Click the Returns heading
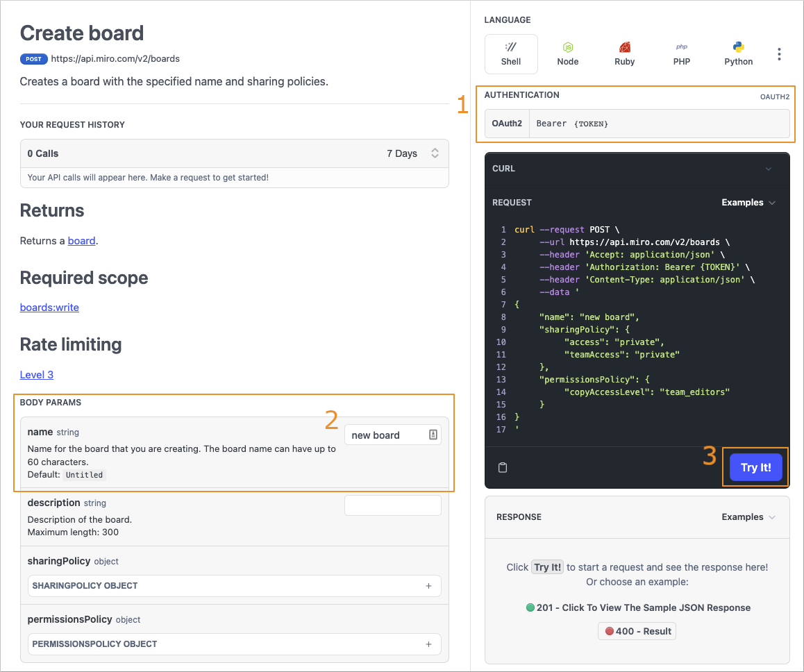The width and height of the screenshot is (804, 672). tap(52, 210)
